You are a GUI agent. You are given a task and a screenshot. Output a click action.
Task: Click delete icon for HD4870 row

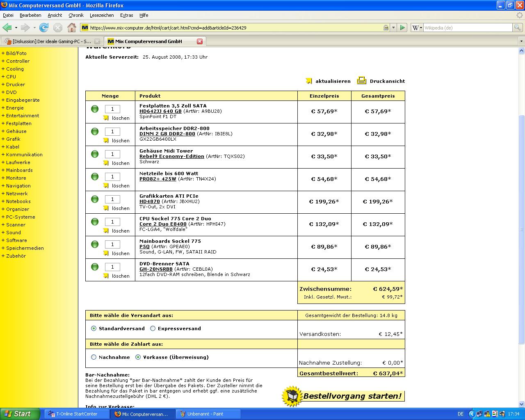pos(106,208)
